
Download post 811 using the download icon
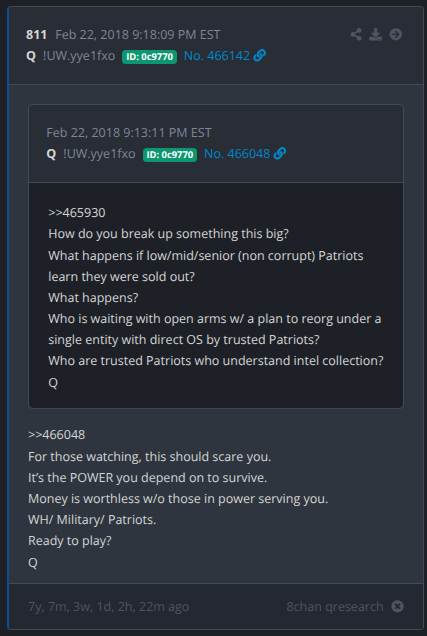376,34
